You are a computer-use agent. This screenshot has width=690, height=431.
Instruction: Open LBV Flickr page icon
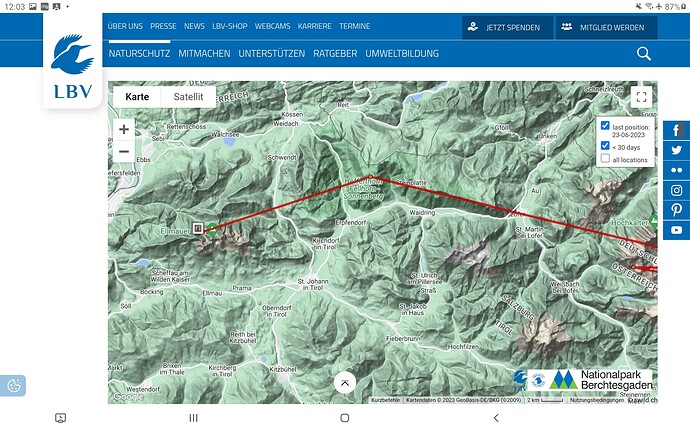(676, 170)
